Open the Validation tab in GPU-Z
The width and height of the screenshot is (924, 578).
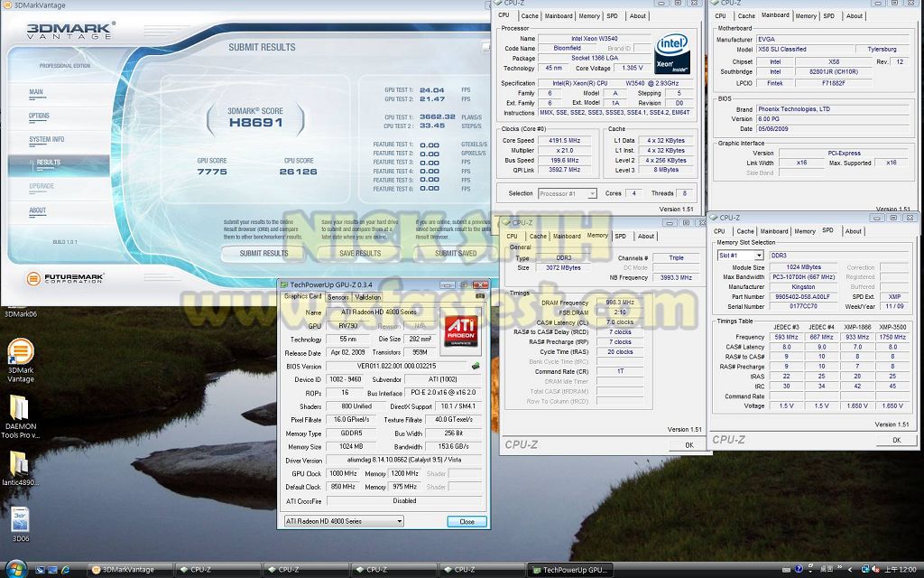coord(367,296)
